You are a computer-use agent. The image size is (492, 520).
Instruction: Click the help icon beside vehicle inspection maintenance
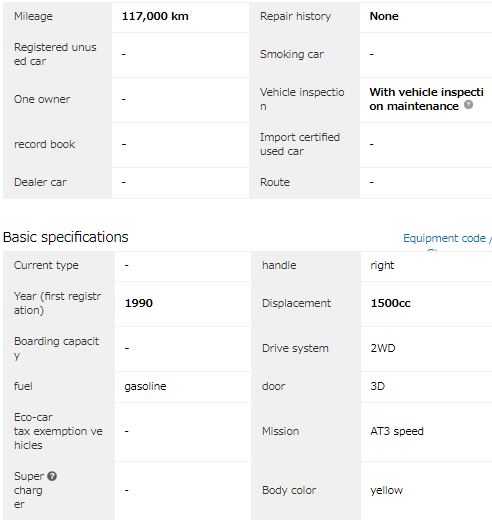coord(468,105)
